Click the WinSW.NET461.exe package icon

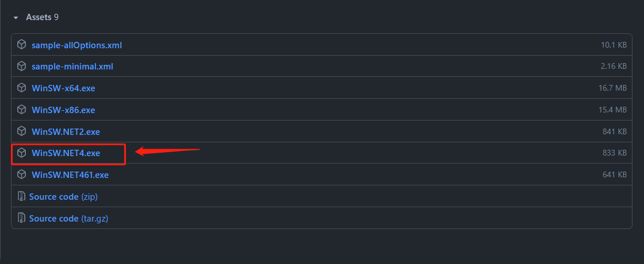coord(21,174)
